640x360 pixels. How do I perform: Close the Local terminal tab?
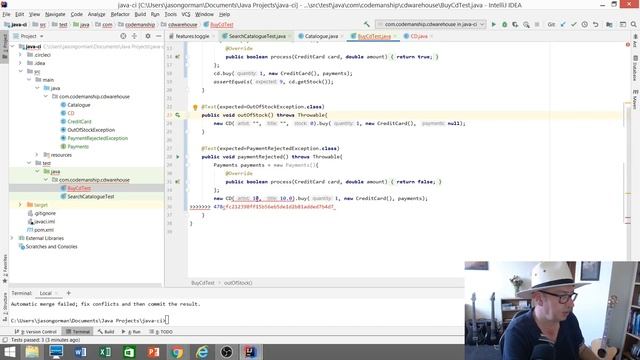[57, 293]
